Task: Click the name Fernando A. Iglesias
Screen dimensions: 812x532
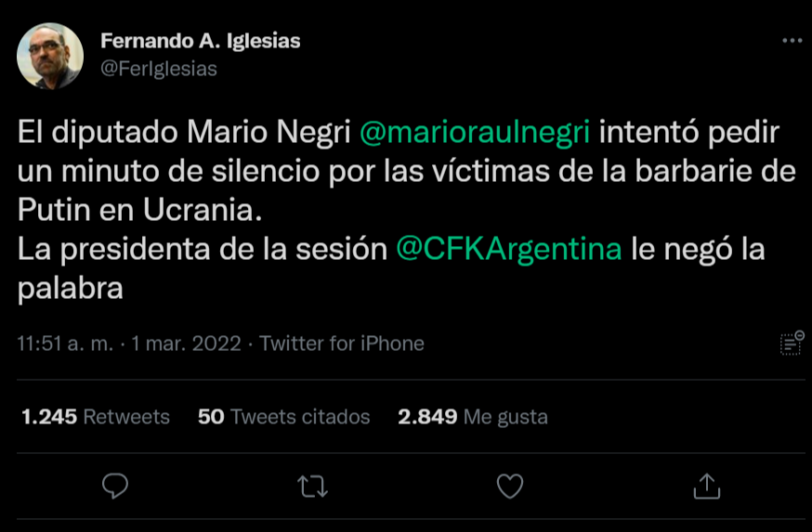Action: (200, 42)
